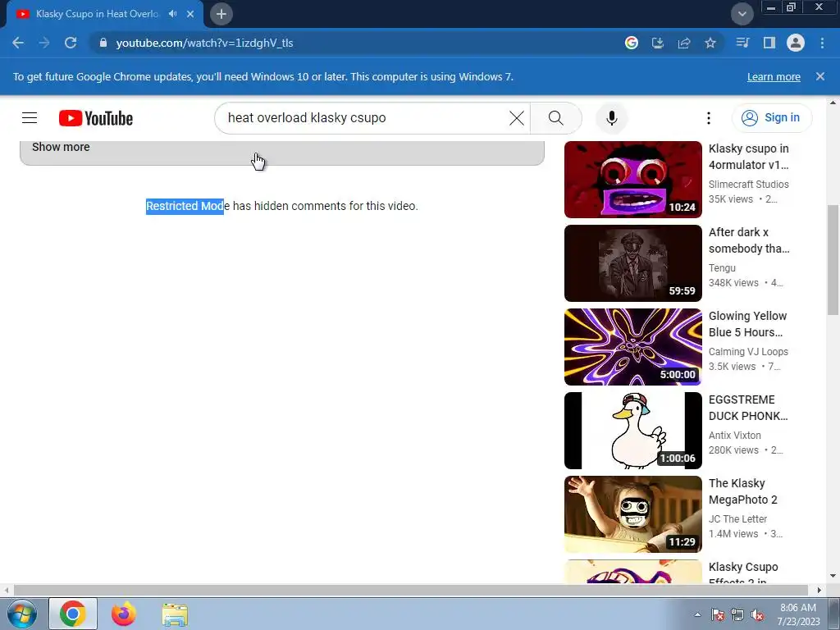This screenshot has height=630, width=840.
Task: Open Glowing Yellow Blue 5 Hours title
Action: point(747,323)
